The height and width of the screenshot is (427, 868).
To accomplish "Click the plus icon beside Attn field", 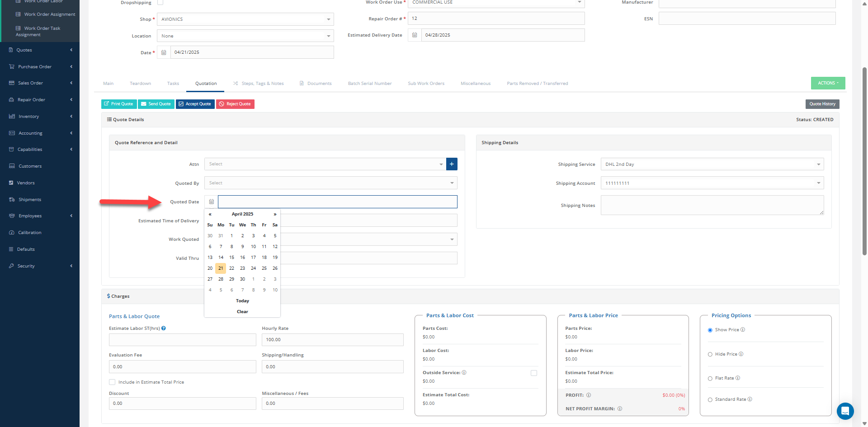I will 452,164.
